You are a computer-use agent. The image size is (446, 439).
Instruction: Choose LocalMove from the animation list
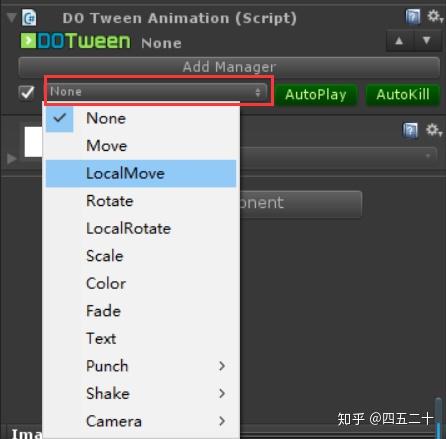point(141,173)
